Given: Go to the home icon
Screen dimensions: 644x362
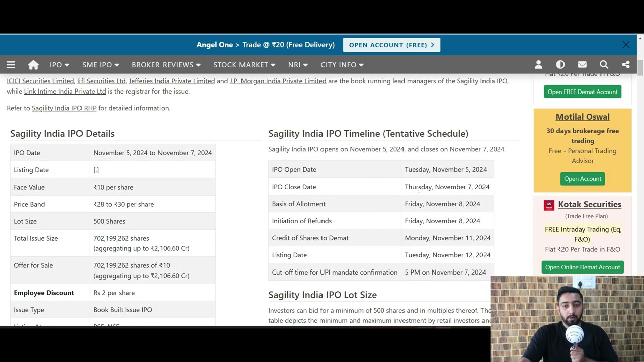Looking at the screenshot, I should tap(33, 65).
